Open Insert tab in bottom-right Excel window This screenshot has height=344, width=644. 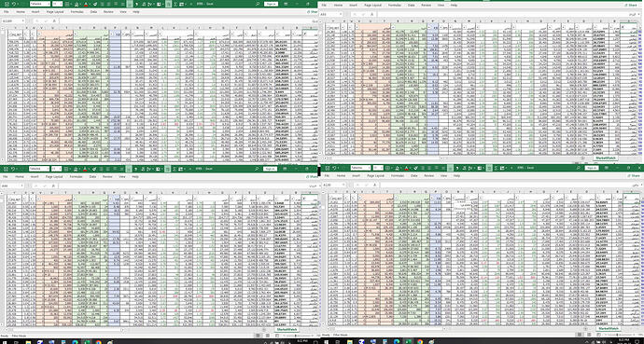tap(356, 176)
